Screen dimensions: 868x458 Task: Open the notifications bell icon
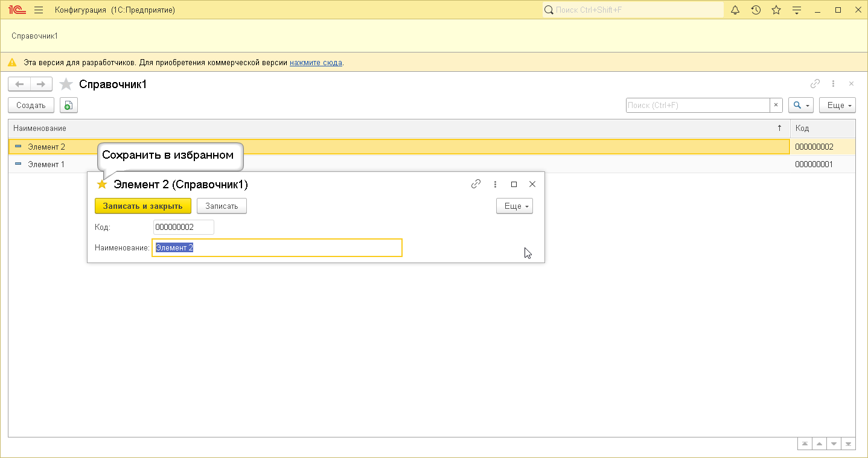(735, 10)
